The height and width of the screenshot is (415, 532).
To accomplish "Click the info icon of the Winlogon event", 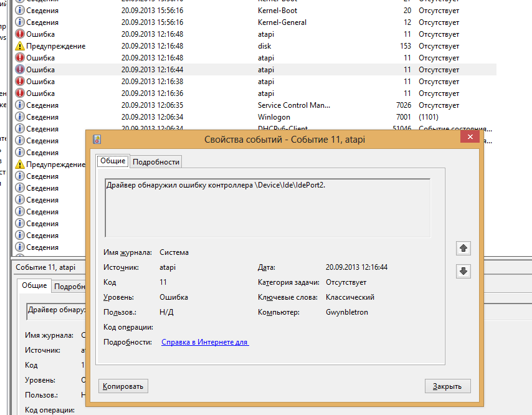I will pyautogui.click(x=20, y=117).
